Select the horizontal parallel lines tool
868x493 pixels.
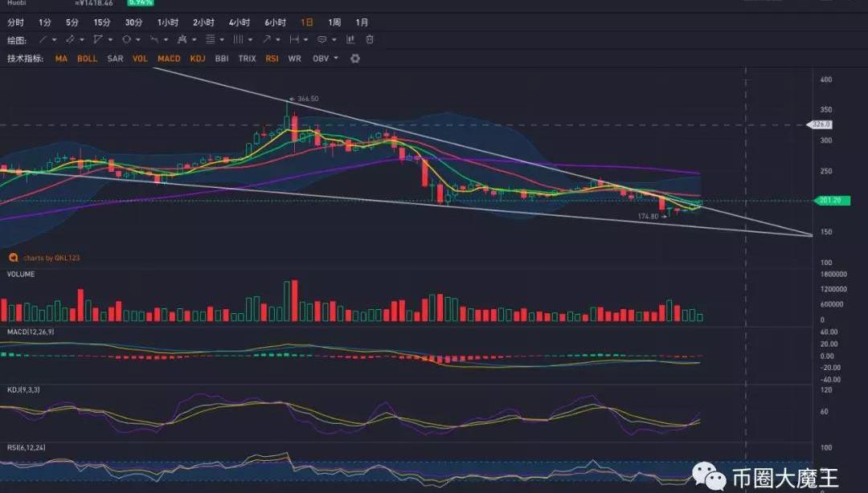click(210, 39)
